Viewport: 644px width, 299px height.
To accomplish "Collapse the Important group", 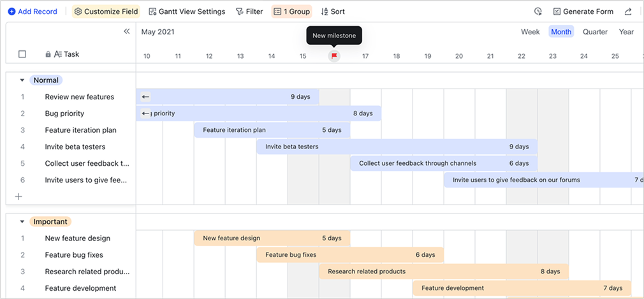I will [x=22, y=222].
